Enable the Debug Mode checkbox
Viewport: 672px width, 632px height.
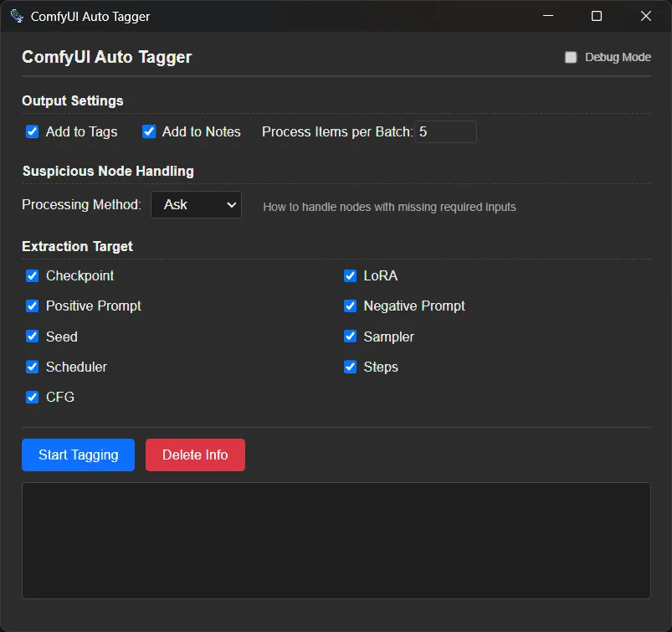(571, 58)
